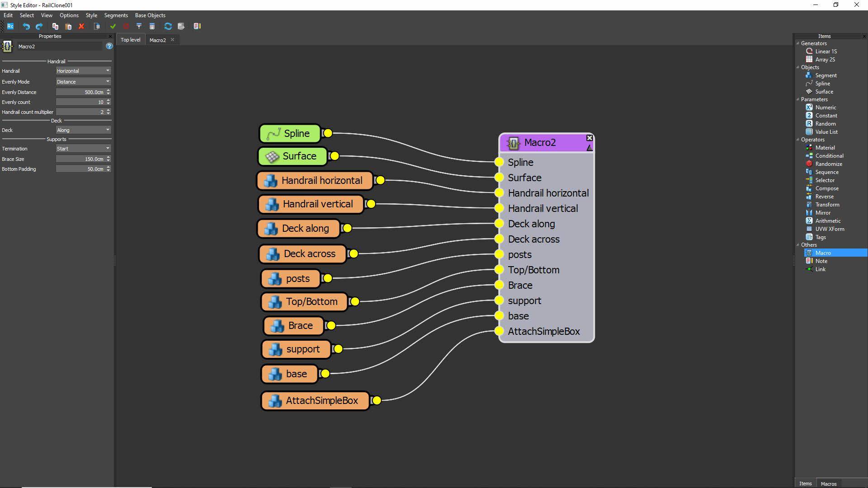Collapse the Macro2 node with triangle
The image size is (868, 488).
click(x=589, y=148)
